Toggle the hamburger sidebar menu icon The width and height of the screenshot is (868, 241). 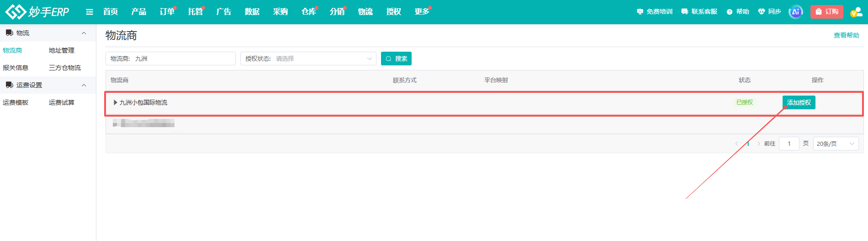[90, 12]
